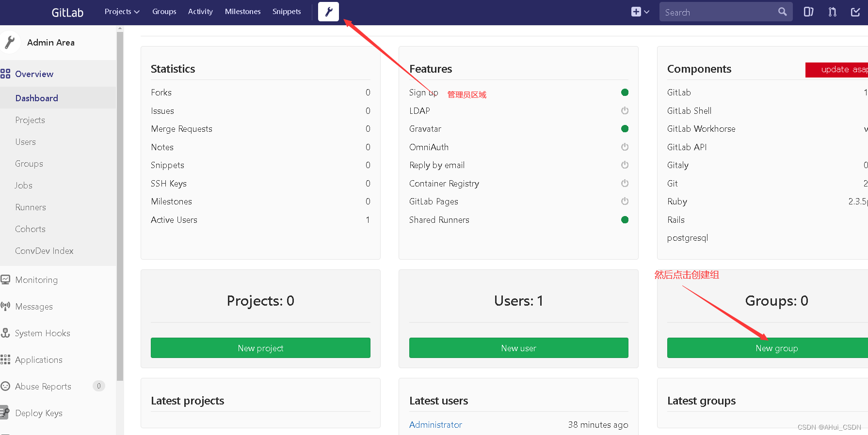
Task: Expand the Projects dropdown menu
Action: (122, 12)
